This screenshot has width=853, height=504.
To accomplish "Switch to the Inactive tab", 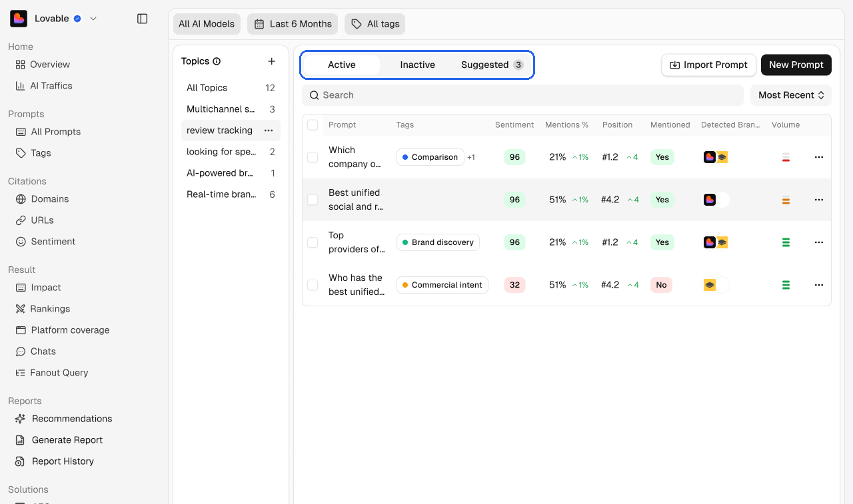I will click(x=417, y=65).
